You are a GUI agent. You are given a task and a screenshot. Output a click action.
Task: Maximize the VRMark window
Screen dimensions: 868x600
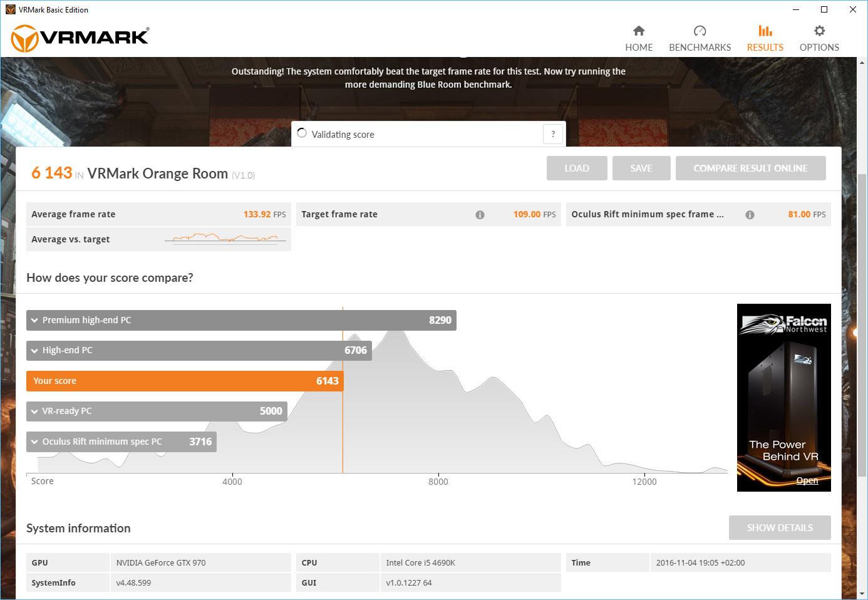(x=824, y=9)
